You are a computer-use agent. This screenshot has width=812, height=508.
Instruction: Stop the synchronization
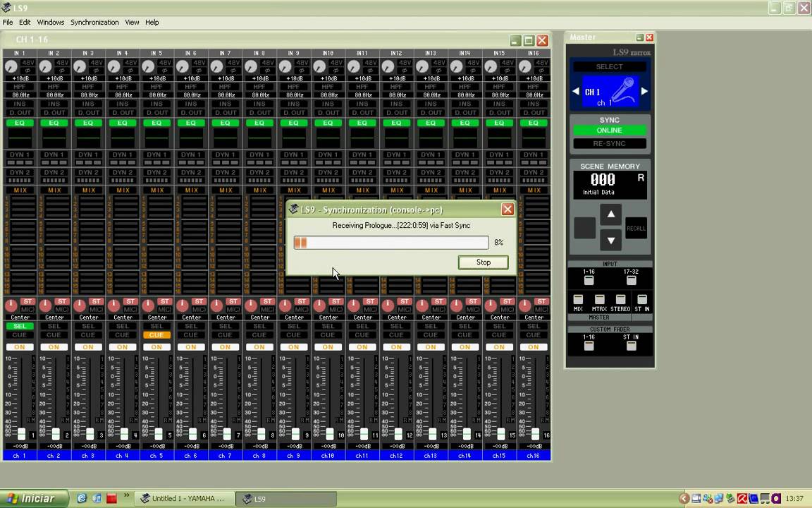[x=483, y=262]
